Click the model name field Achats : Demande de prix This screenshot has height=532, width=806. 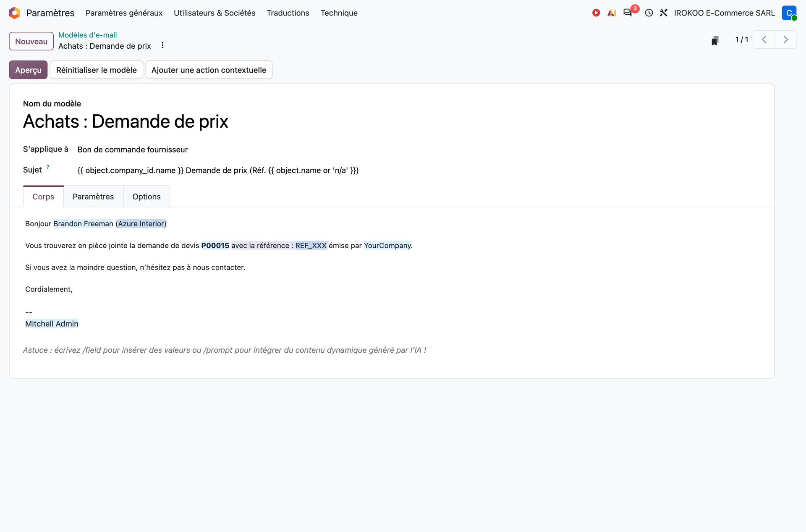point(126,121)
